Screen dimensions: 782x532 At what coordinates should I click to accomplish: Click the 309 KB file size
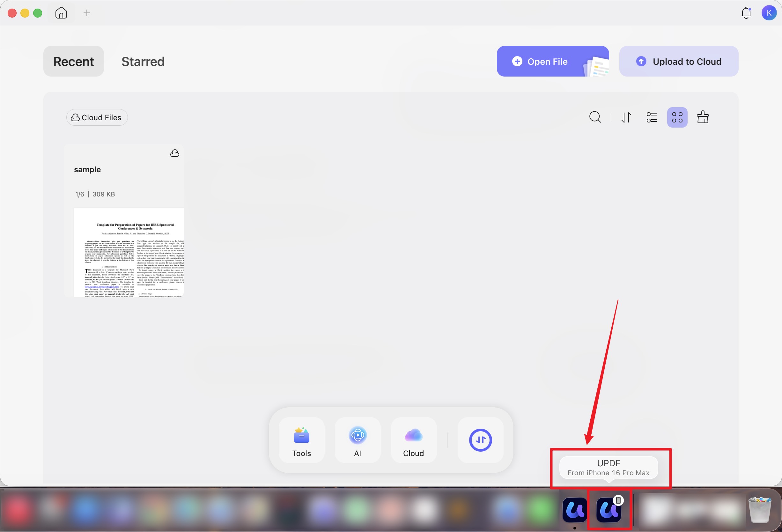tap(104, 194)
